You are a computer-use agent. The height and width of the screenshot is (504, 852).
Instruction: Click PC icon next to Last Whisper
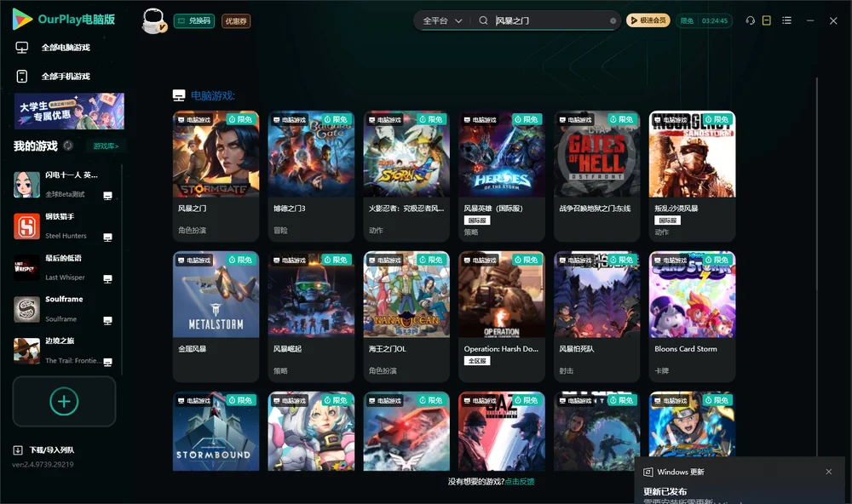107,278
